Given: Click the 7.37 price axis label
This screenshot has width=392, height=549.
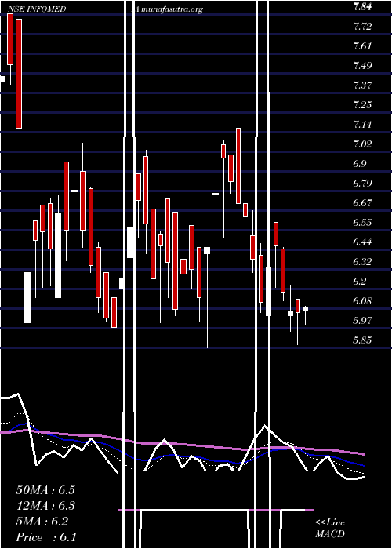Looking at the screenshot, I should pos(362,85).
